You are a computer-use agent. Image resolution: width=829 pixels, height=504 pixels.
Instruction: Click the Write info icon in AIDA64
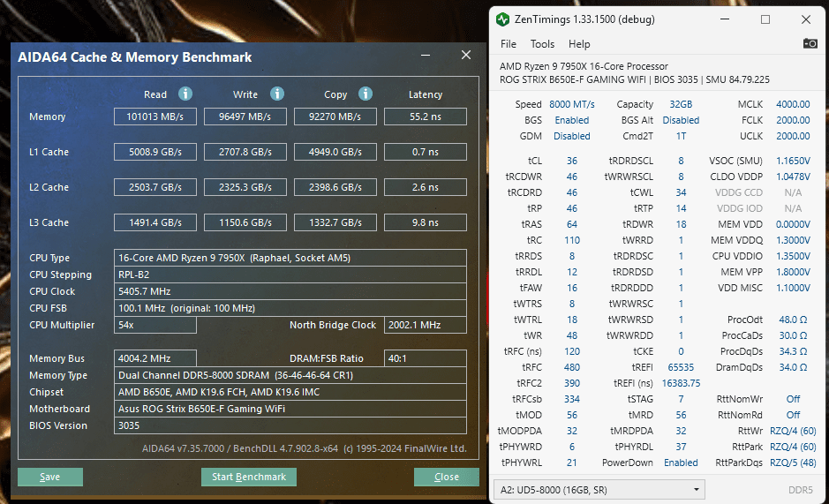point(277,94)
